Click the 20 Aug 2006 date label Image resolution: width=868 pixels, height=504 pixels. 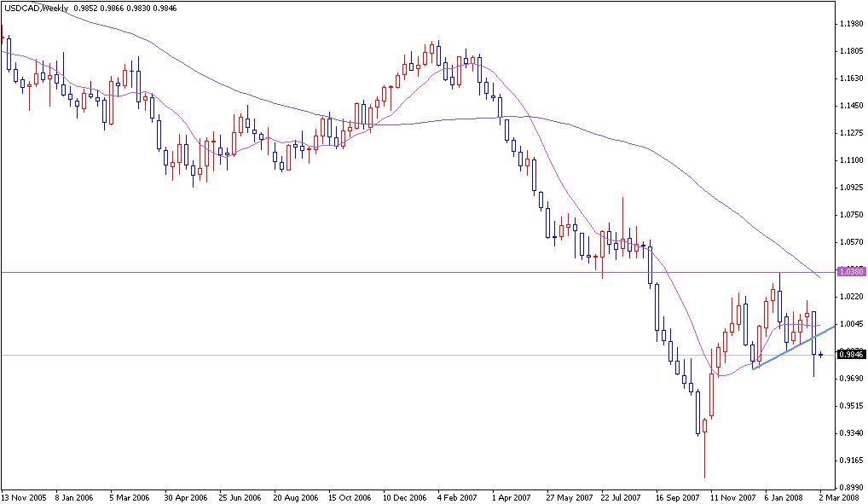[x=296, y=497]
